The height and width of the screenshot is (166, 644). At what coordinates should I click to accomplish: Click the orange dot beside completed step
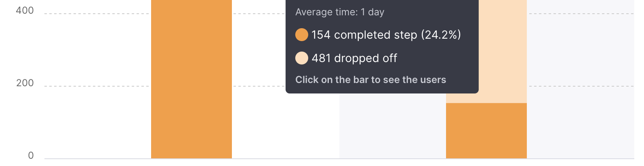pos(302,35)
